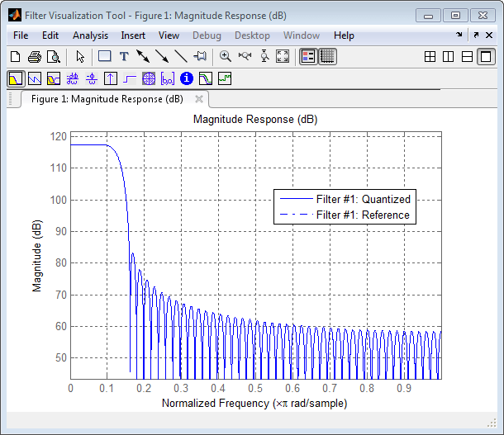Screen dimensions: 504x435
Task: Open the Pole/Zero plot view
Action: (x=149, y=79)
